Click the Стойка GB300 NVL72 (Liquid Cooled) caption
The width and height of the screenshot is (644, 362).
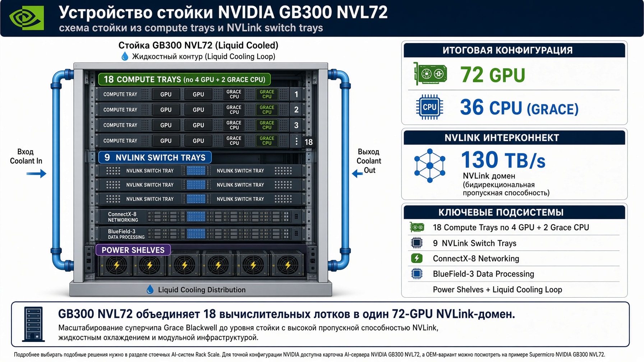[198, 45]
